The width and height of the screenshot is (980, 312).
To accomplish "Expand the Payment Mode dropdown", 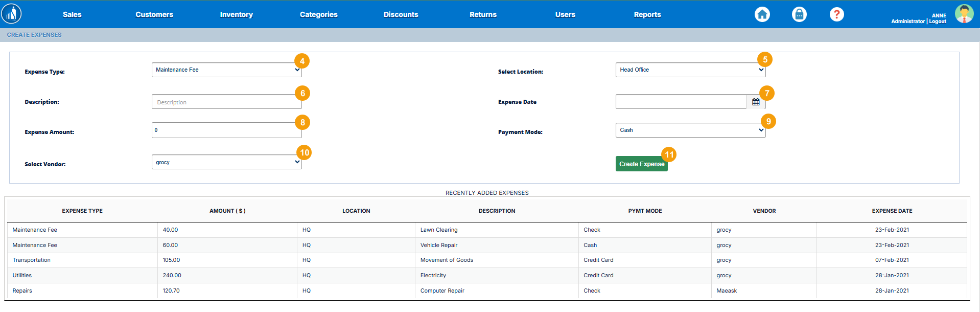I will click(x=690, y=130).
